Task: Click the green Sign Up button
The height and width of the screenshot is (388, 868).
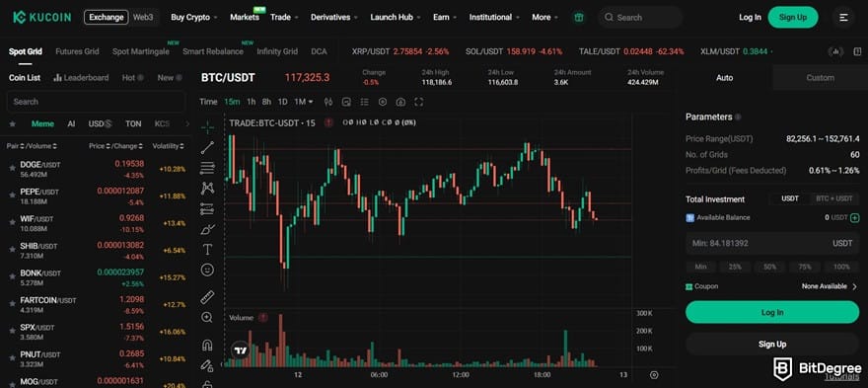Action: (x=793, y=17)
